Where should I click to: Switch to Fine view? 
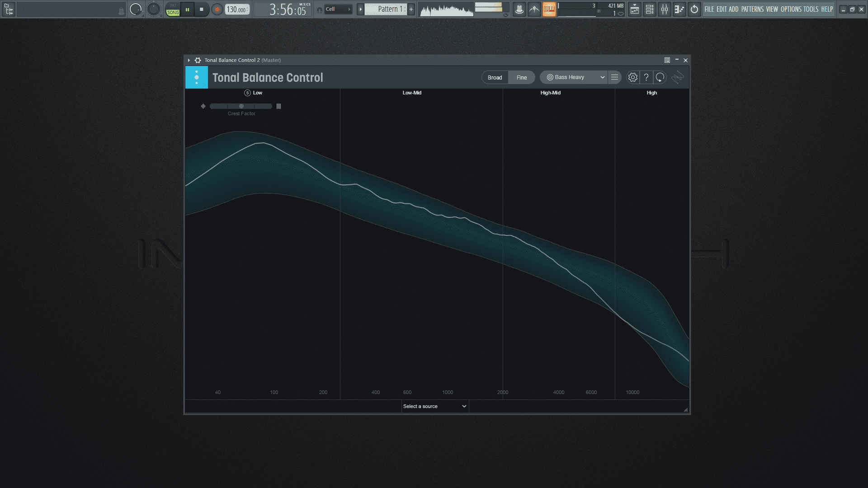(x=522, y=77)
